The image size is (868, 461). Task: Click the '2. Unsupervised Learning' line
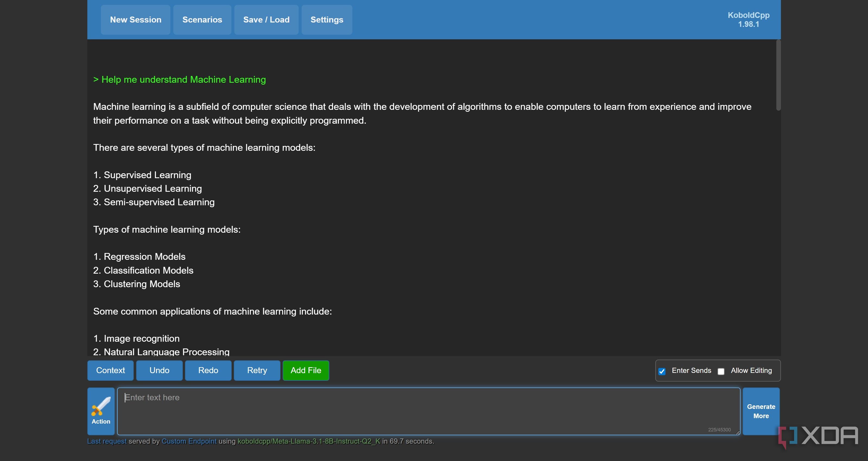click(x=148, y=188)
